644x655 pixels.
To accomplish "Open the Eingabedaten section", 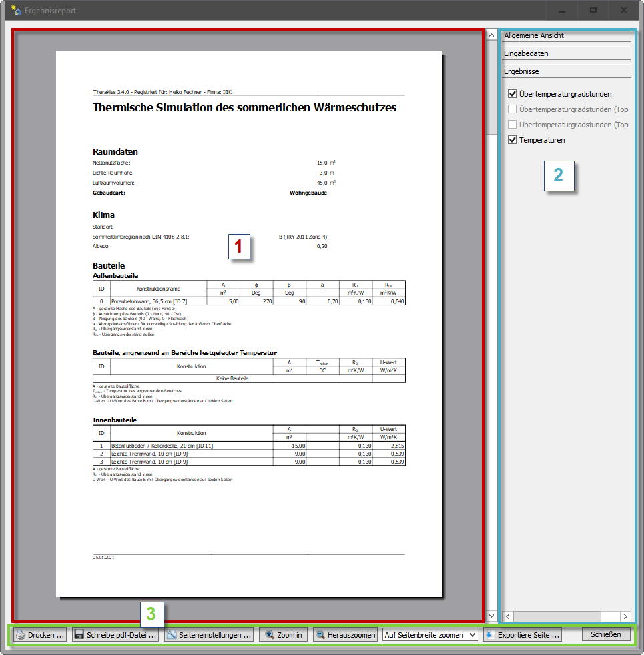I will coord(567,53).
